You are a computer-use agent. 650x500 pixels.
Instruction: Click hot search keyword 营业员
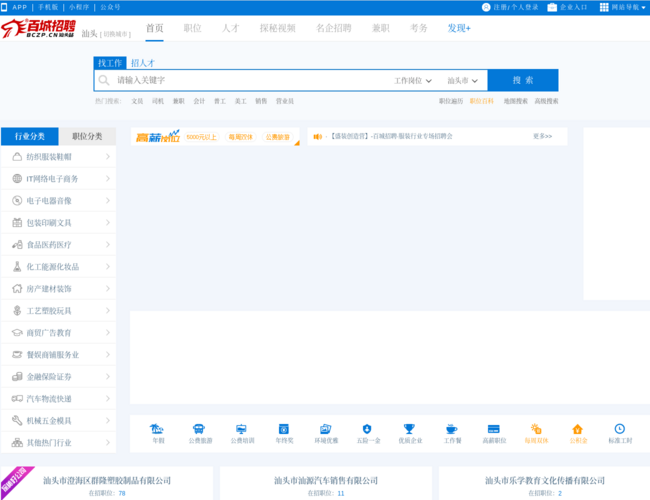(285, 101)
